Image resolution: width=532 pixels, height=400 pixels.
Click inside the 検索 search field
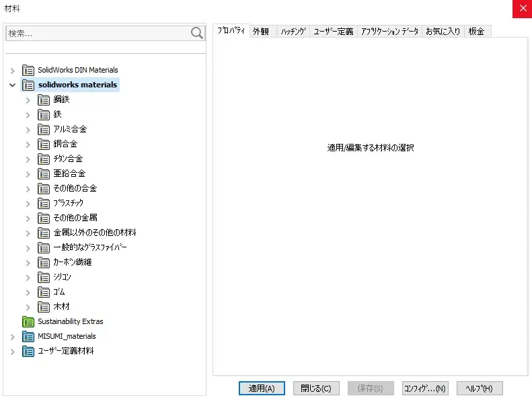coord(98,33)
